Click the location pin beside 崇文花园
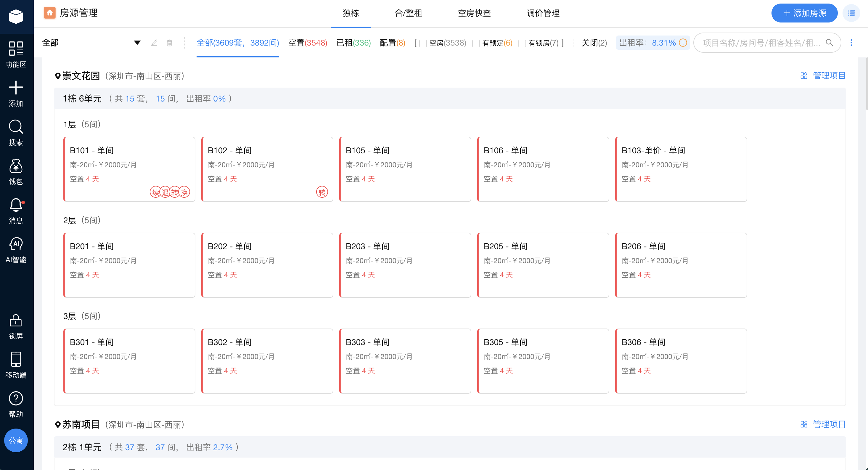This screenshot has width=868, height=470. click(58, 76)
